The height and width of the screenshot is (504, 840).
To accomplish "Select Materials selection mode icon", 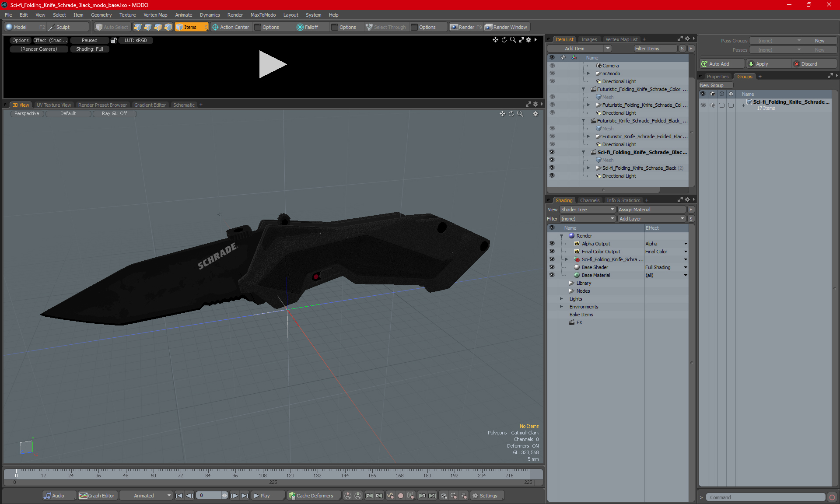I will tap(168, 27).
